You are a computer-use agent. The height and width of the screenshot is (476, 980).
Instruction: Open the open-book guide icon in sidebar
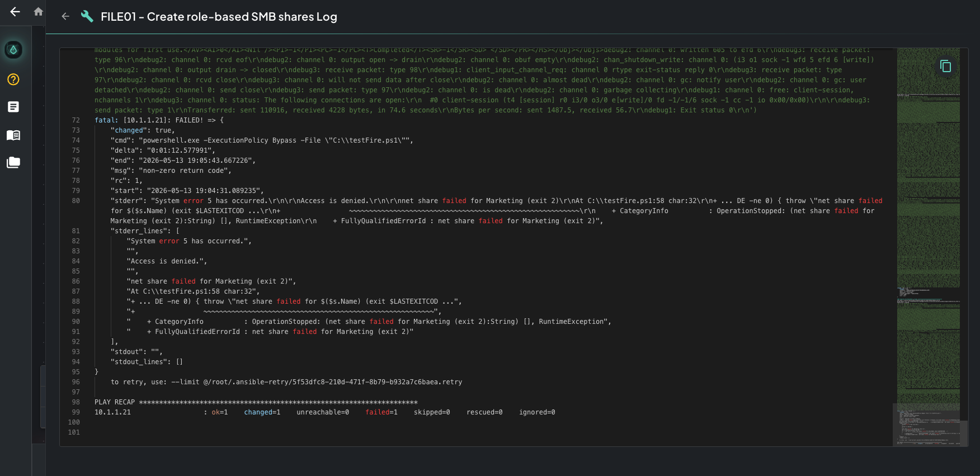(13, 135)
